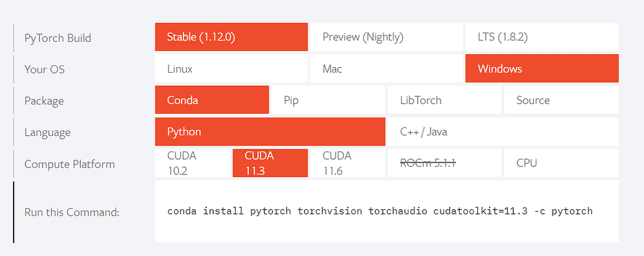Switch package to Pip
644x256 pixels.
(x=328, y=99)
